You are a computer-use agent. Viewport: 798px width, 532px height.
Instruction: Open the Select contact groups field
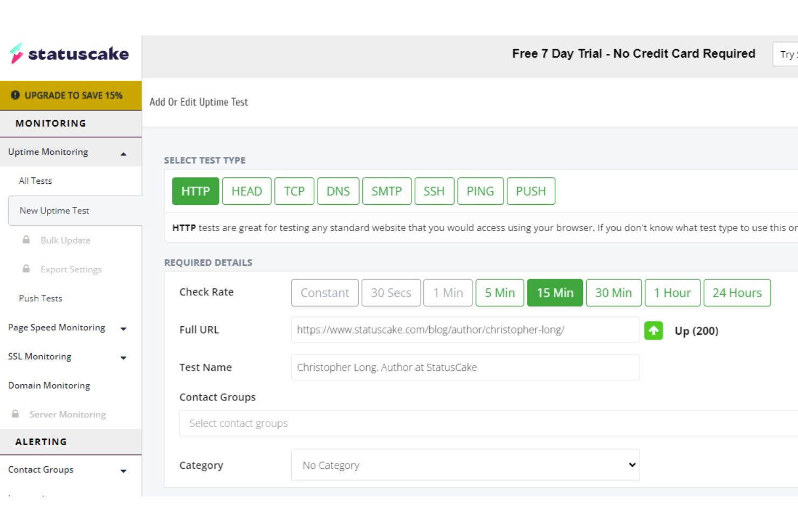tap(489, 423)
